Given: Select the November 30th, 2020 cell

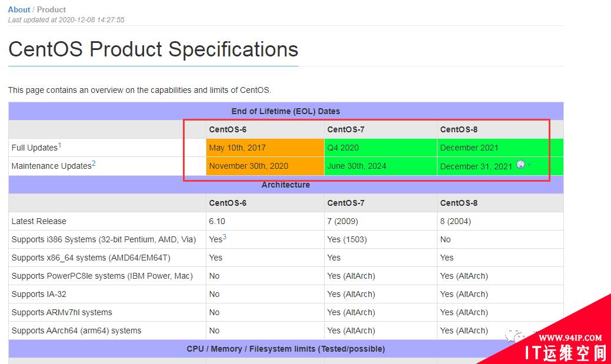Looking at the screenshot, I should click(265, 166).
